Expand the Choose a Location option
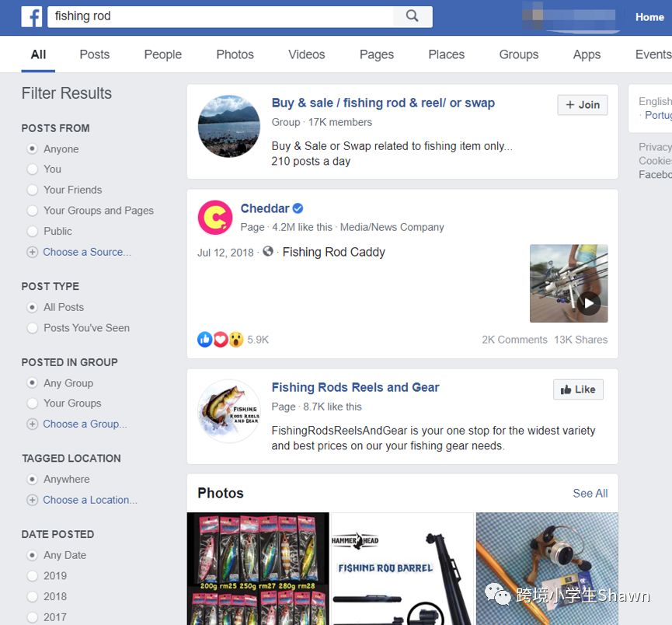 click(90, 500)
